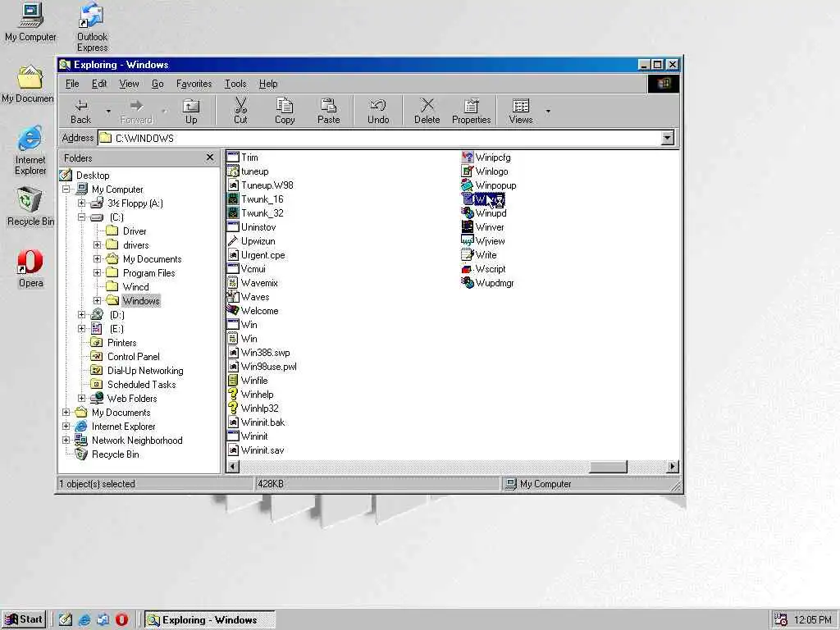Click horizontal scrollbar right arrow
840x630 pixels.
point(673,467)
